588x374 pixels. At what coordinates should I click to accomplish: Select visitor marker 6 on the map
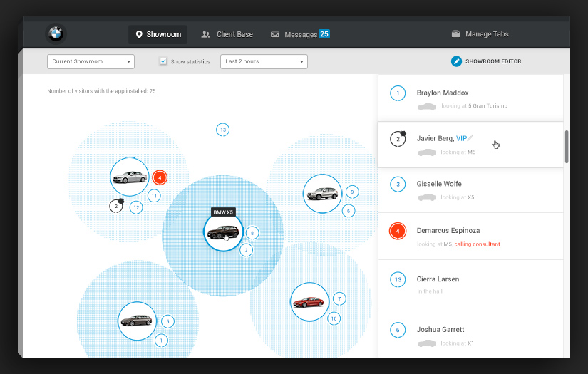pyautogui.click(x=349, y=211)
